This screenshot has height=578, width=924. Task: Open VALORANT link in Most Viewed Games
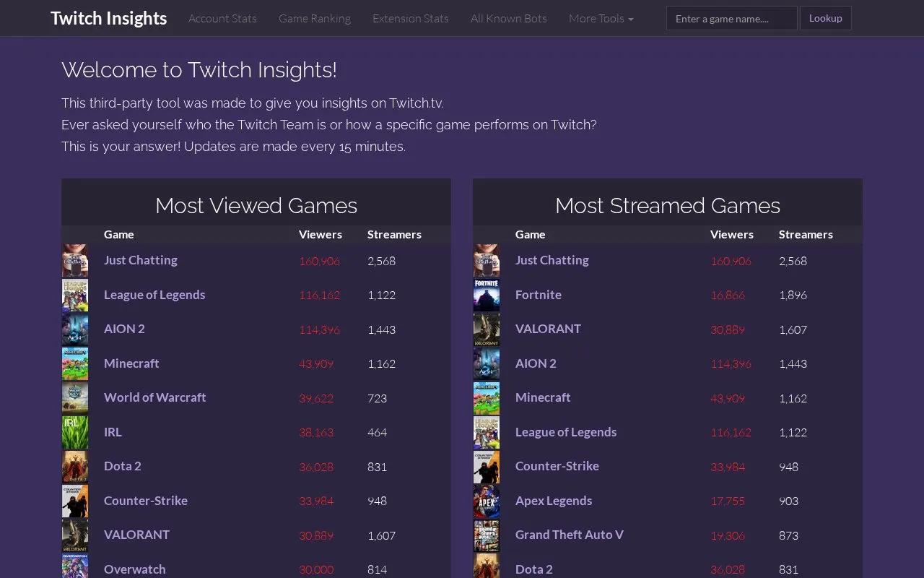(136, 535)
